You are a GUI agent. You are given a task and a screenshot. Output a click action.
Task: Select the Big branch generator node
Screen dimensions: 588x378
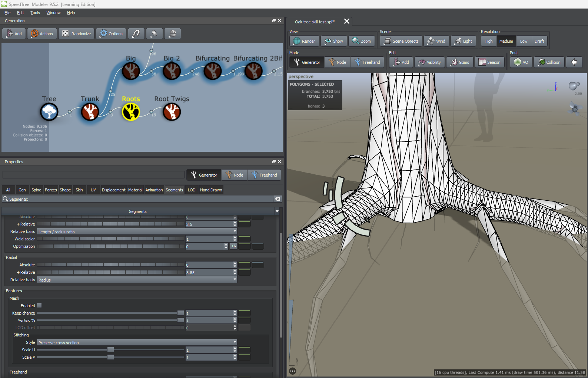tap(131, 71)
